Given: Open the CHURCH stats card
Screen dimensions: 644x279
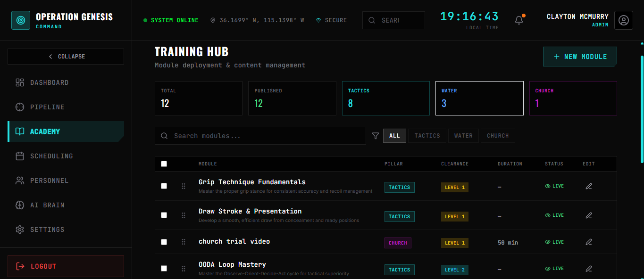Looking at the screenshot, I should (x=573, y=98).
